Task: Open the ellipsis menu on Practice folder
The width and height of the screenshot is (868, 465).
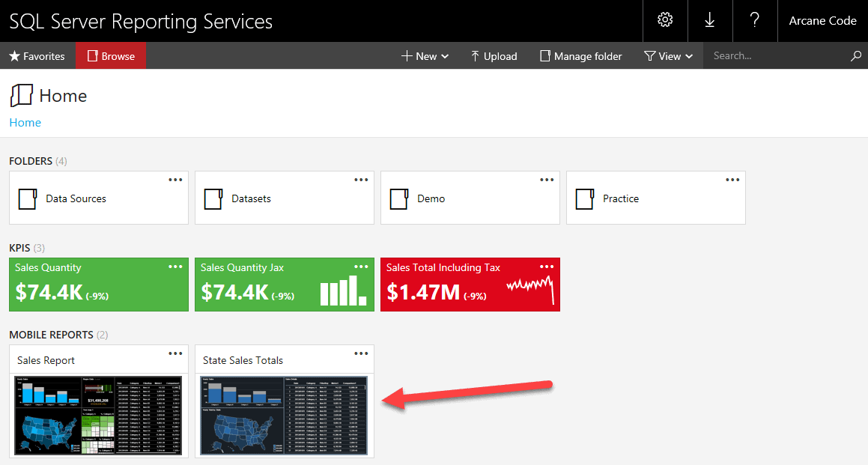Action: click(x=732, y=180)
